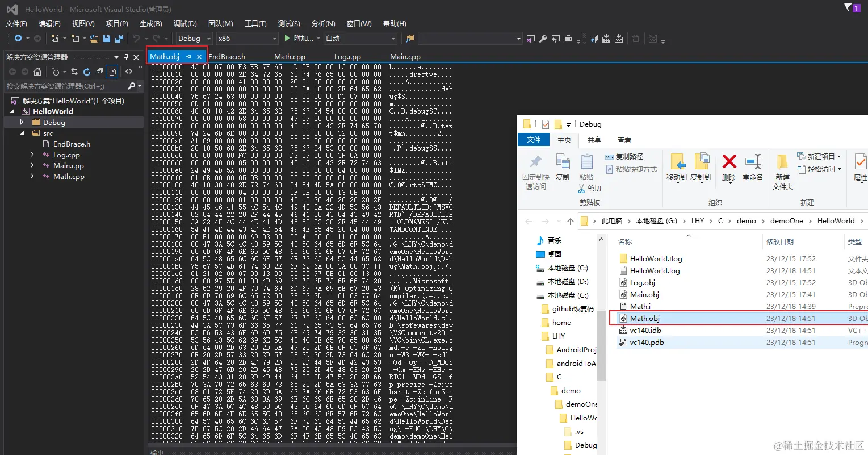The width and height of the screenshot is (868, 455).
Task: Click the Copy Path button in Explorer
Action: click(624, 156)
